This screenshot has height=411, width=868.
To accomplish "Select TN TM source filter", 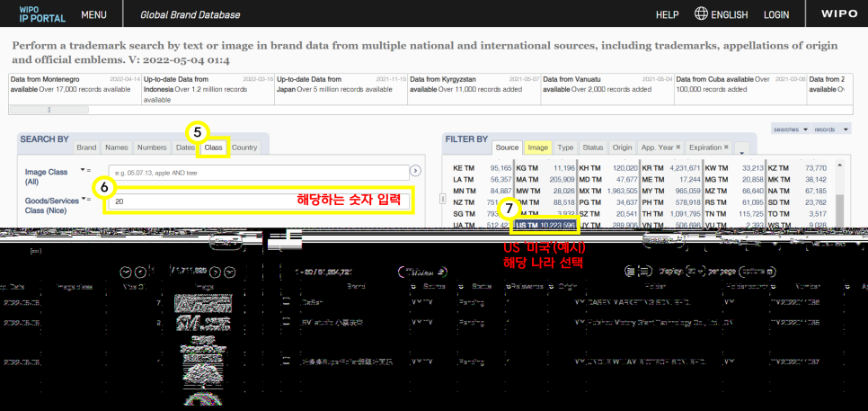I will (734, 214).
